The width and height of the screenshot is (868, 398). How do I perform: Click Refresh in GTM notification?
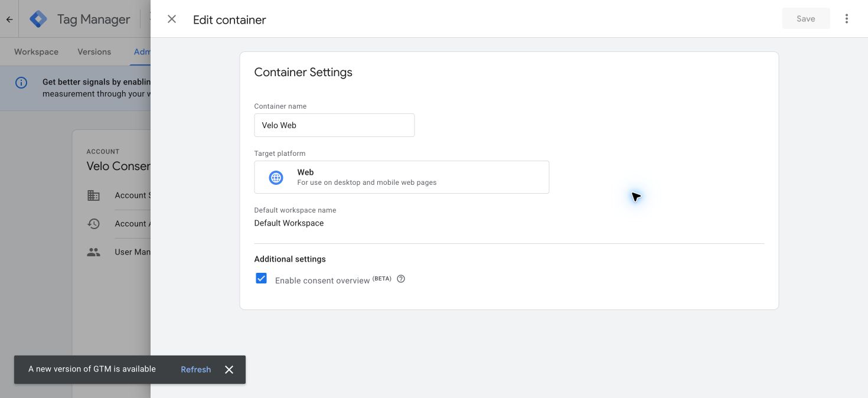click(195, 370)
